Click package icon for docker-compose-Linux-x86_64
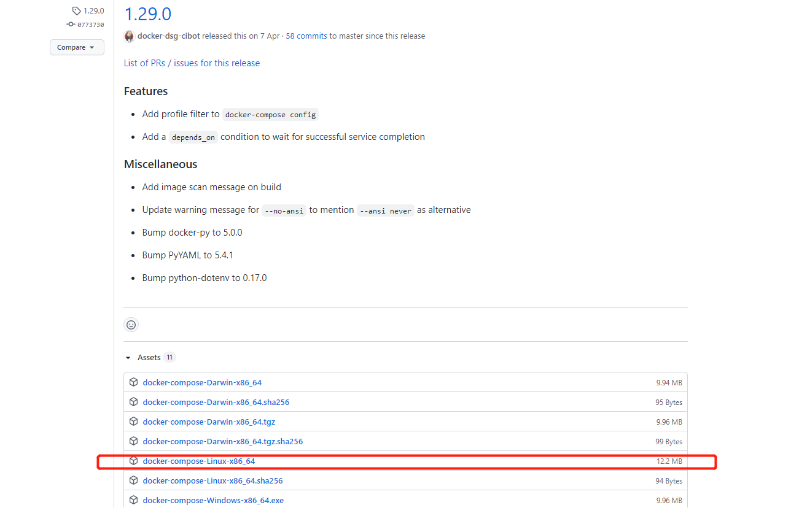 tap(133, 461)
